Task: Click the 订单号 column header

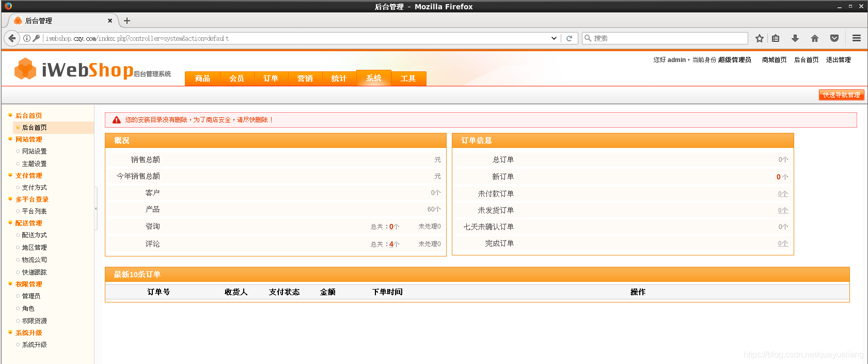Action: click(x=159, y=292)
